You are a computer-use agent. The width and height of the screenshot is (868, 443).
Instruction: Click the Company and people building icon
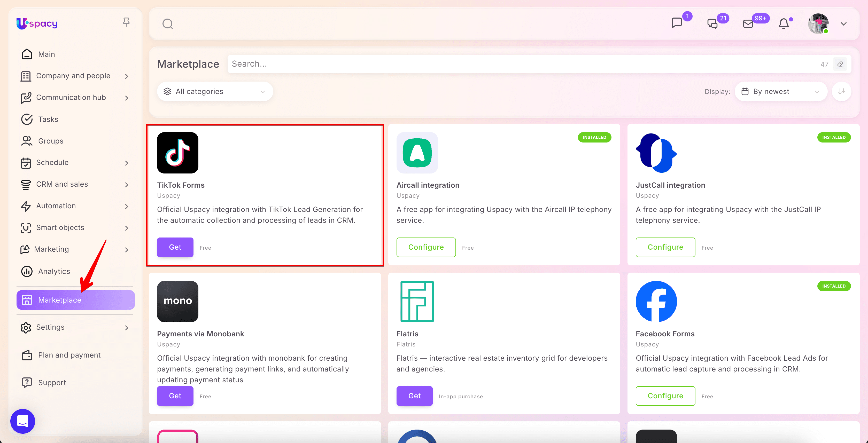[26, 76]
